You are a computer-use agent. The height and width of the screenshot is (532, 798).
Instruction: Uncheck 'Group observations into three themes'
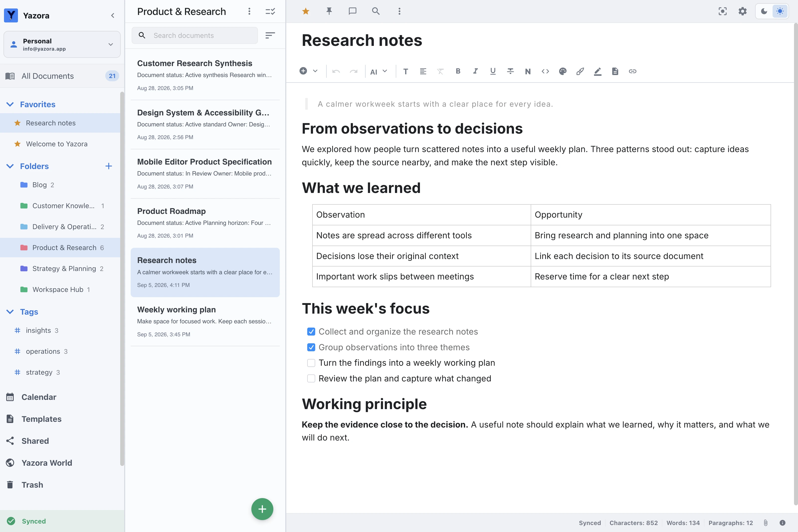click(x=311, y=348)
